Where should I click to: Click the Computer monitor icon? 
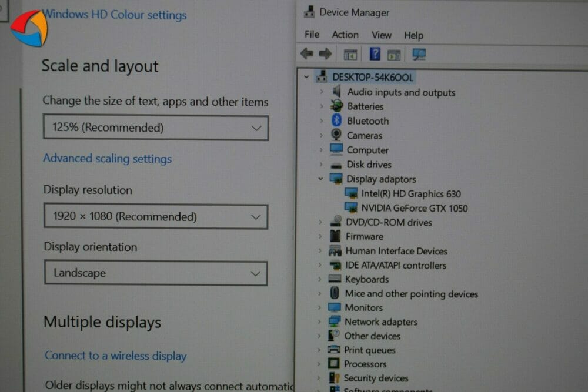336,149
